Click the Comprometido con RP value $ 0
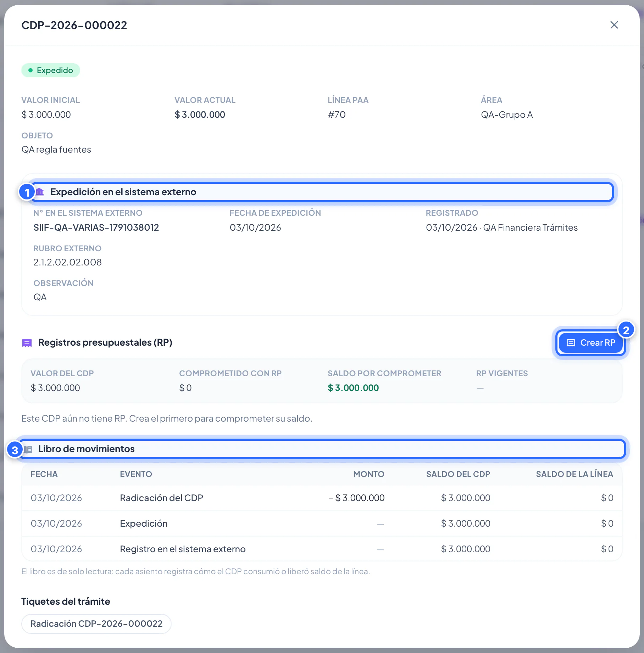The width and height of the screenshot is (644, 653). pyautogui.click(x=185, y=388)
